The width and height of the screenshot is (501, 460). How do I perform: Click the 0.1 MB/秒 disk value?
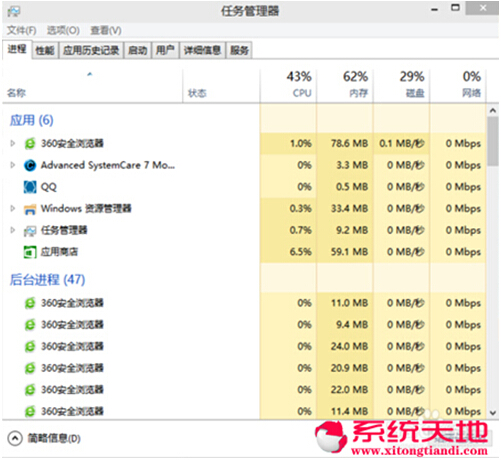tap(402, 144)
